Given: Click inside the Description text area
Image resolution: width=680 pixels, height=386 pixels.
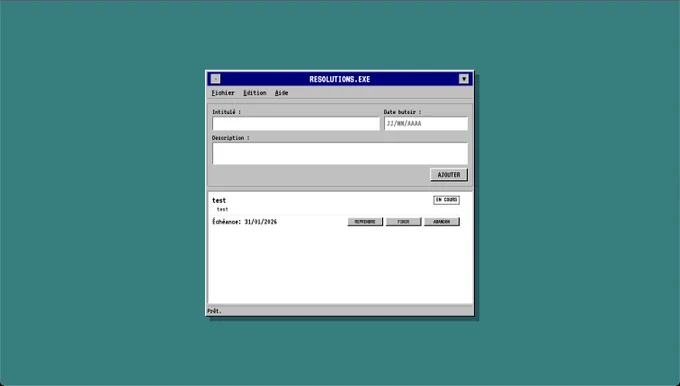Looking at the screenshot, I should tap(340, 154).
